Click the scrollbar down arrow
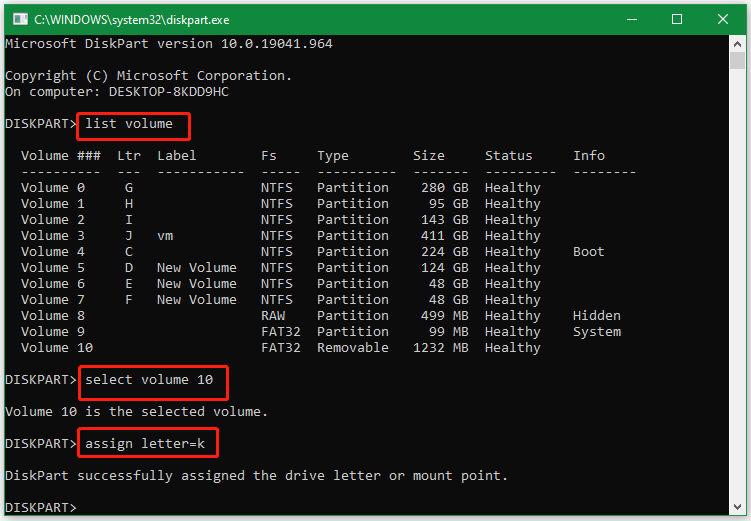 [x=738, y=507]
